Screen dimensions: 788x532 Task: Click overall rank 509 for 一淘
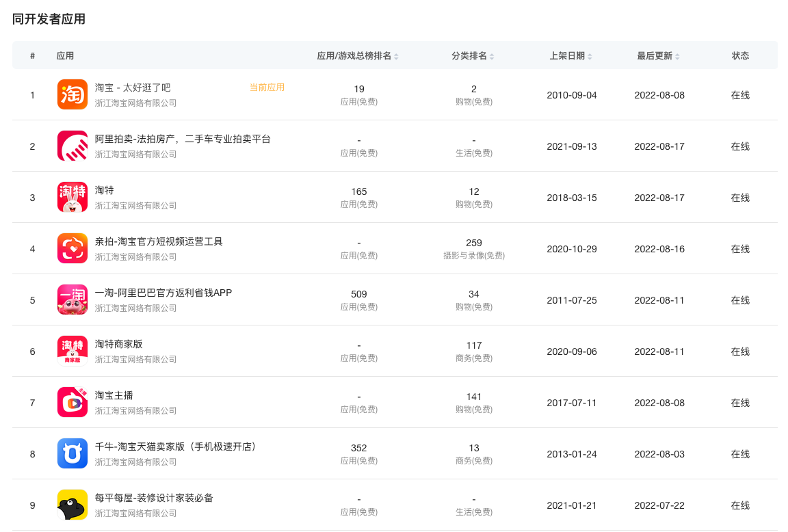tap(359, 294)
